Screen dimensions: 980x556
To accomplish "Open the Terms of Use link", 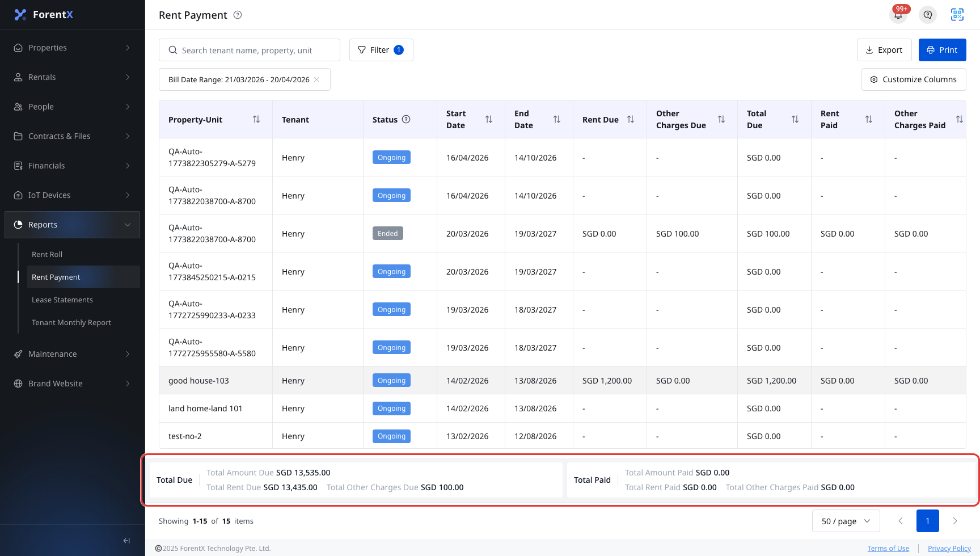I will pyautogui.click(x=888, y=548).
